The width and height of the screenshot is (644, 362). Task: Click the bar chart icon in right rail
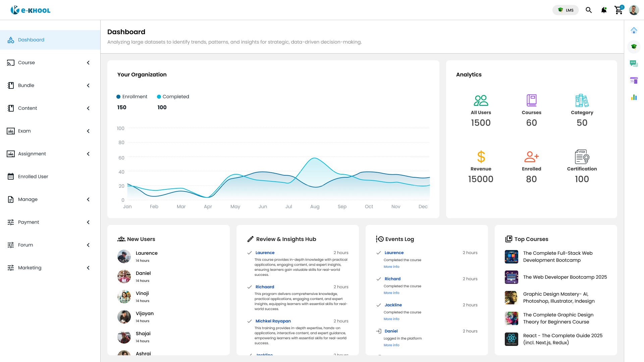pos(634,98)
